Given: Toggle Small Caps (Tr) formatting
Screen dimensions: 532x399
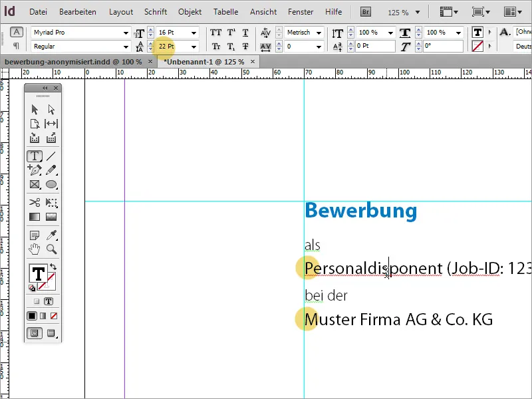Looking at the screenshot, I should tap(215, 47).
